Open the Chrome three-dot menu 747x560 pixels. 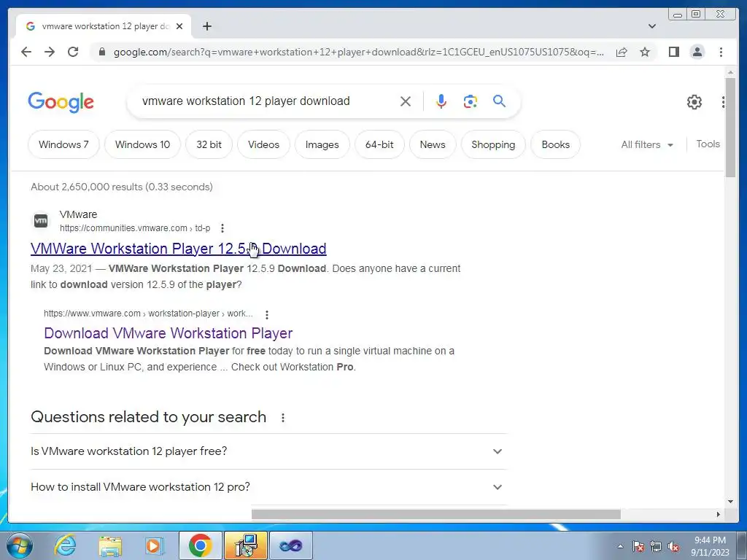tap(721, 52)
